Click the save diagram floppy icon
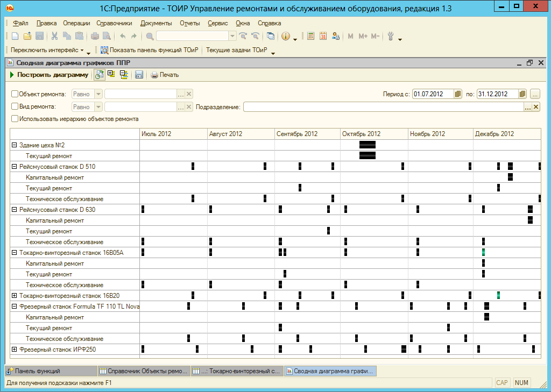This screenshot has width=551, height=392. (139, 75)
